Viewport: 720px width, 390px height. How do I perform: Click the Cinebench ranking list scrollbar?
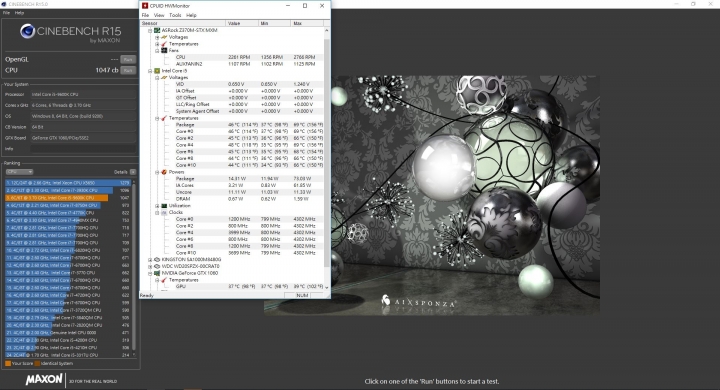click(x=134, y=266)
